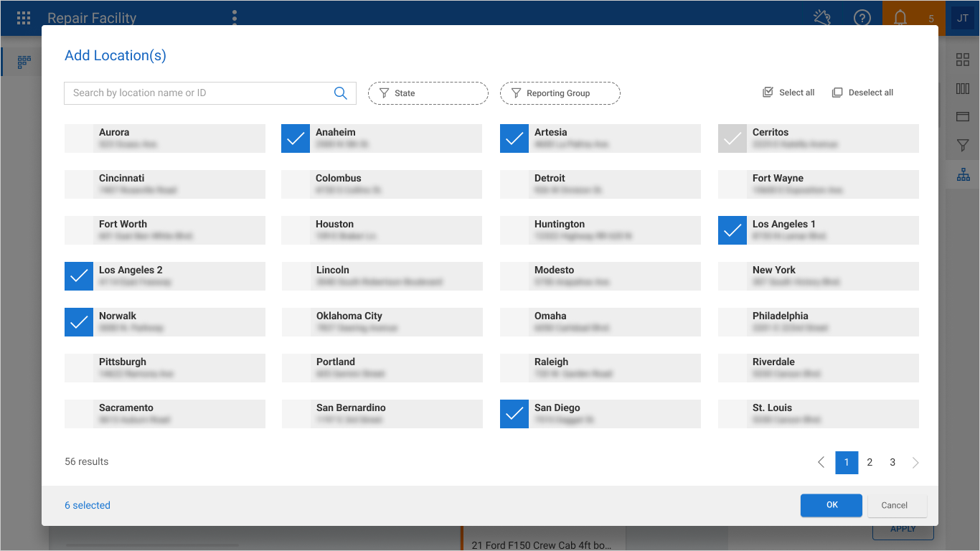Click the Deselect all label
This screenshot has width=980, height=551.
(871, 93)
